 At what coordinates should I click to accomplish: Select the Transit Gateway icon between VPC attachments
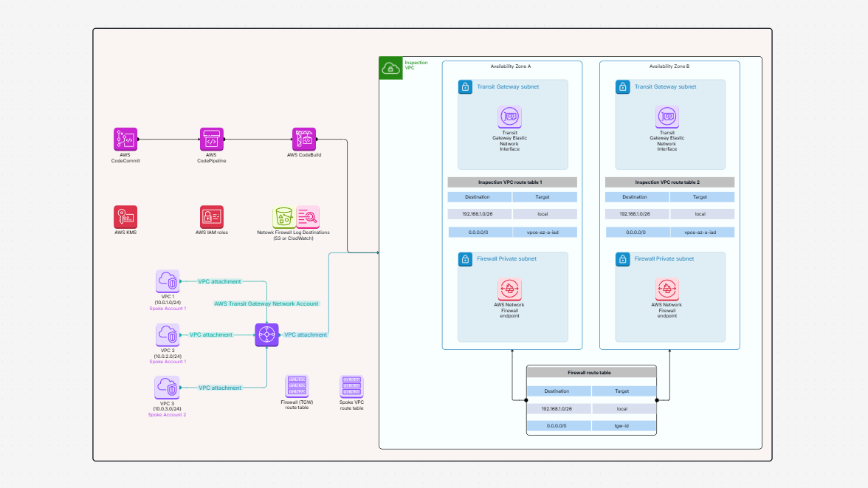click(x=266, y=334)
